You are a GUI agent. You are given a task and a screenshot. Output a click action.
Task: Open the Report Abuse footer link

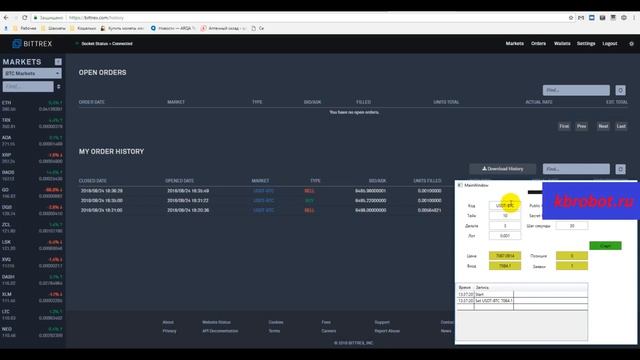point(387,331)
